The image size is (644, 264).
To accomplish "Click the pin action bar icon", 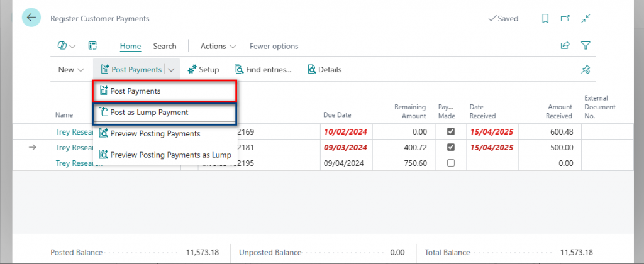I will click(586, 70).
